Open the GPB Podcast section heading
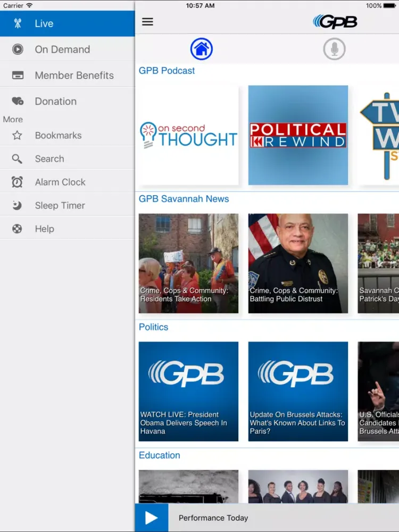399x532 pixels. (x=167, y=71)
